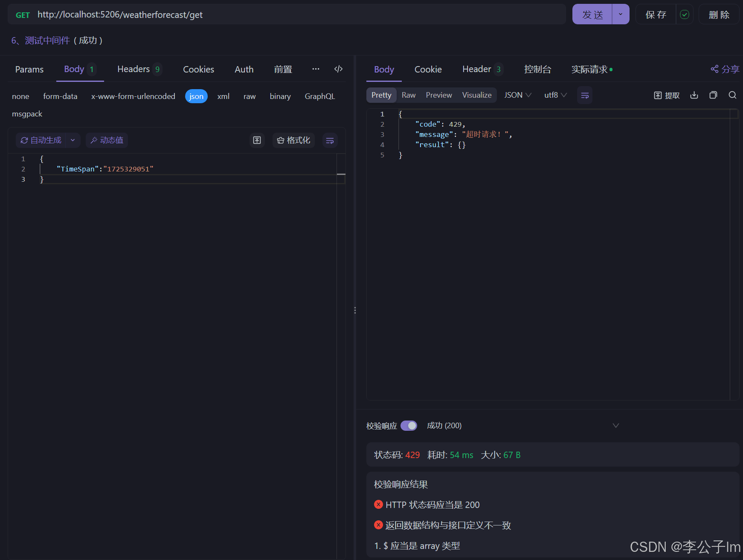743x560 pixels.
Task: Click the green saved-status check icon
Action: tap(684, 15)
